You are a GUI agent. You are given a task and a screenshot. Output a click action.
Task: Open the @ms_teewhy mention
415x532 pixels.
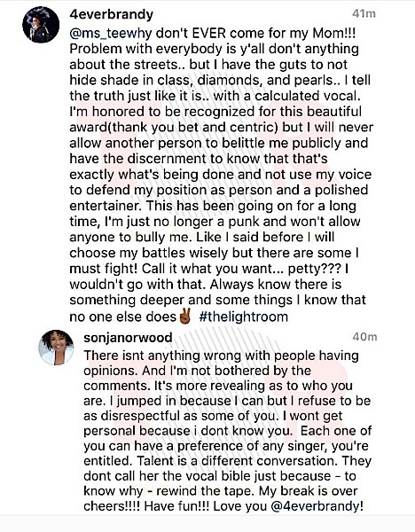[x=111, y=34]
